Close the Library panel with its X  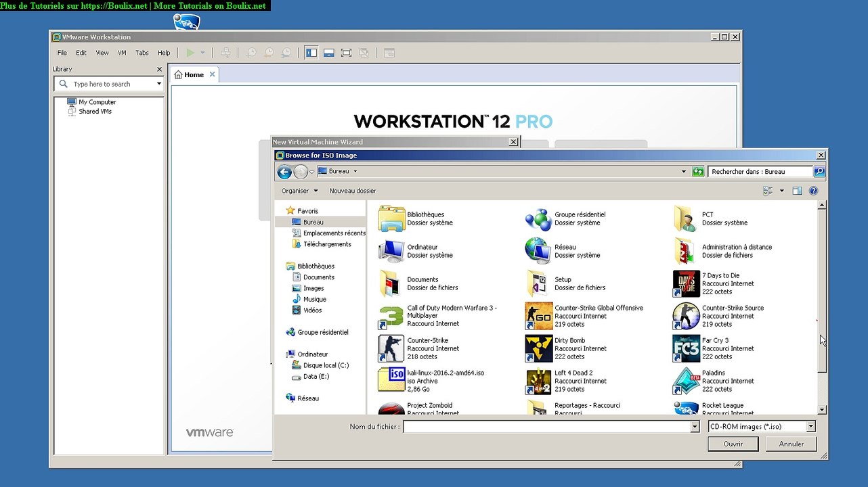point(160,69)
